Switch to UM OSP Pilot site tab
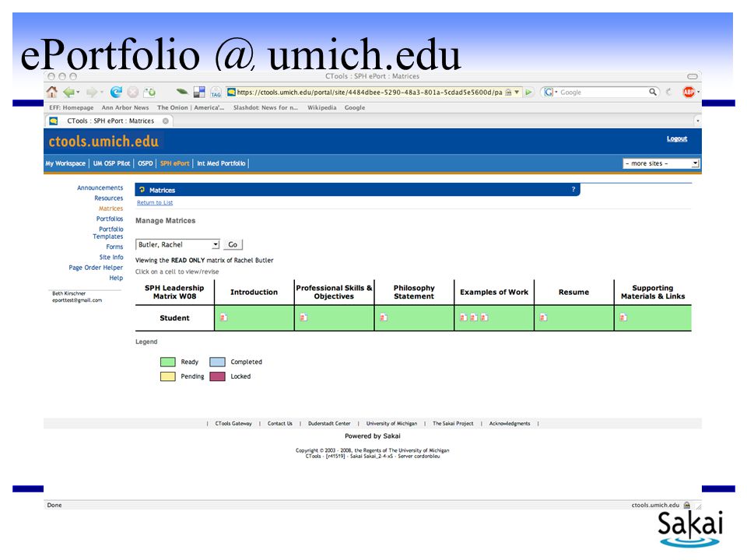This screenshot has width=747, height=560. pyautogui.click(x=111, y=163)
